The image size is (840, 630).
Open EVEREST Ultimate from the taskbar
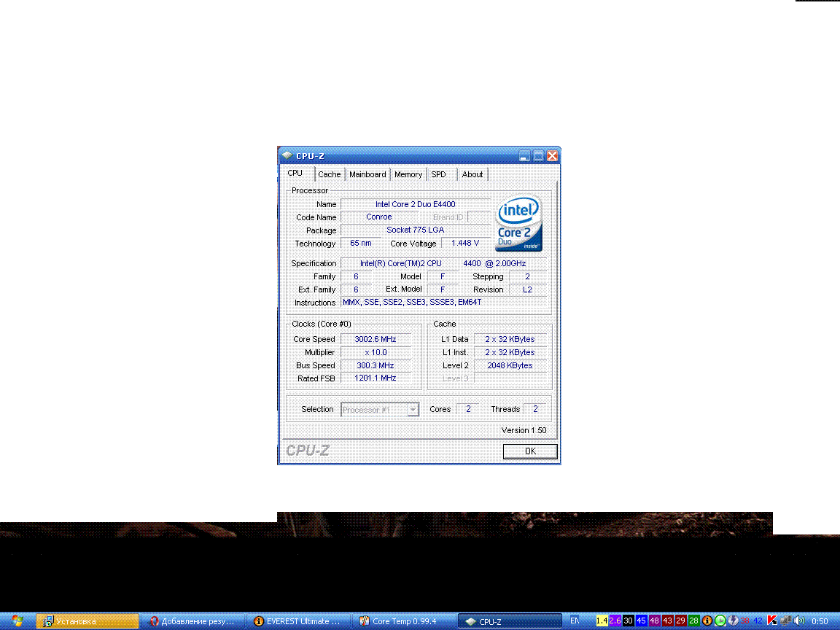tap(297, 621)
